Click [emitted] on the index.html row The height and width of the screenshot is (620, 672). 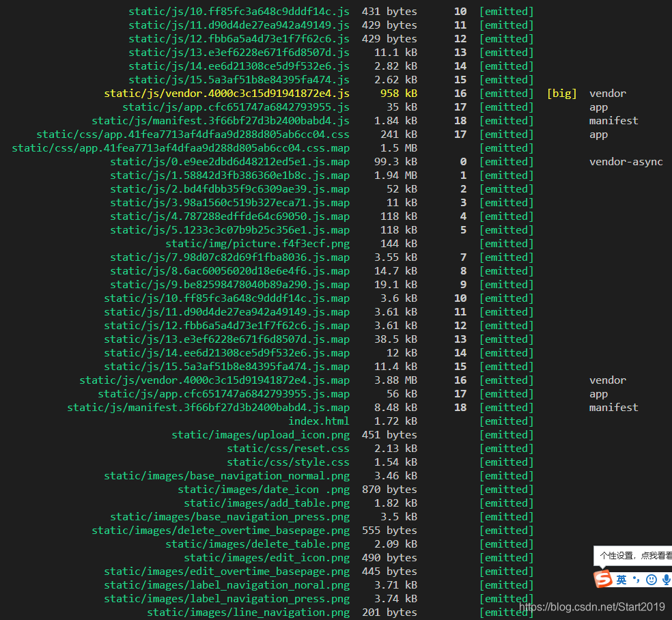point(507,421)
